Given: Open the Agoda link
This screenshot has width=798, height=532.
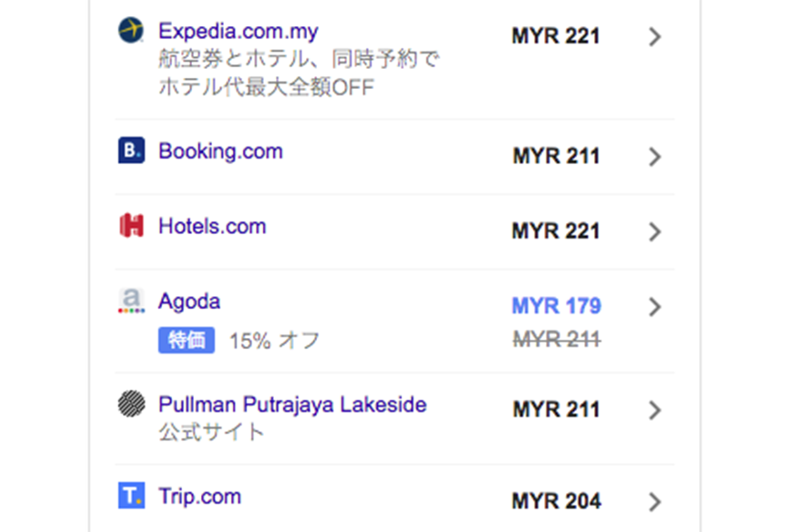Looking at the screenshot, I should [x=189, y=301].
